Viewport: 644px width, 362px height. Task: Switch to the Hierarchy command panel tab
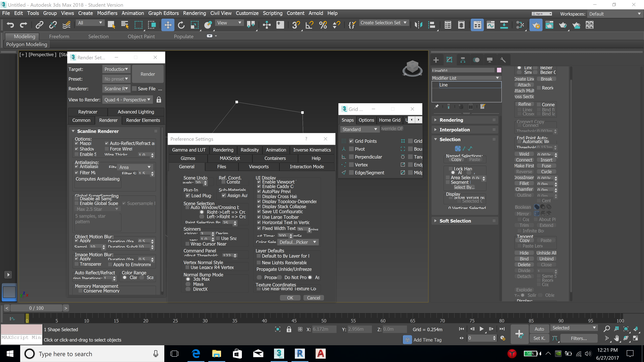pyautogui.click(x=463, y=60)
